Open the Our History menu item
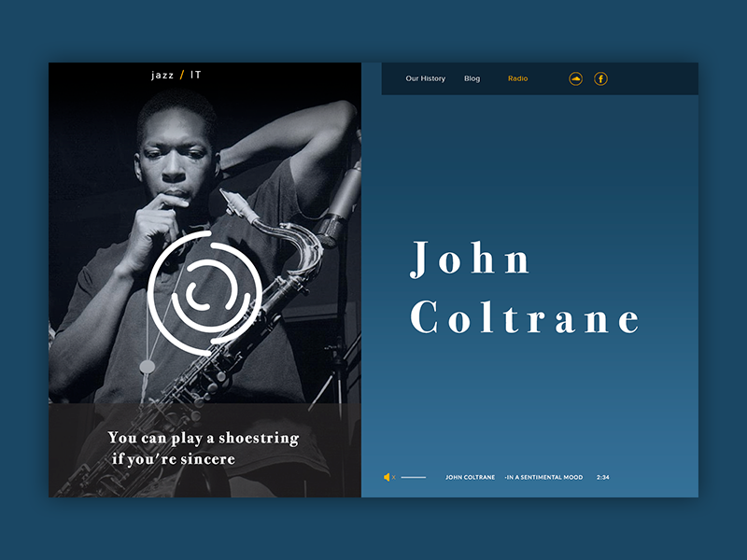 [426, 78]
